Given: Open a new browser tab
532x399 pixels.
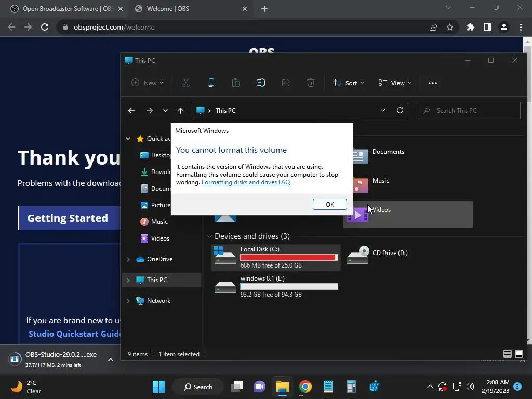Looking at the screenshot, I should [264, 9].
